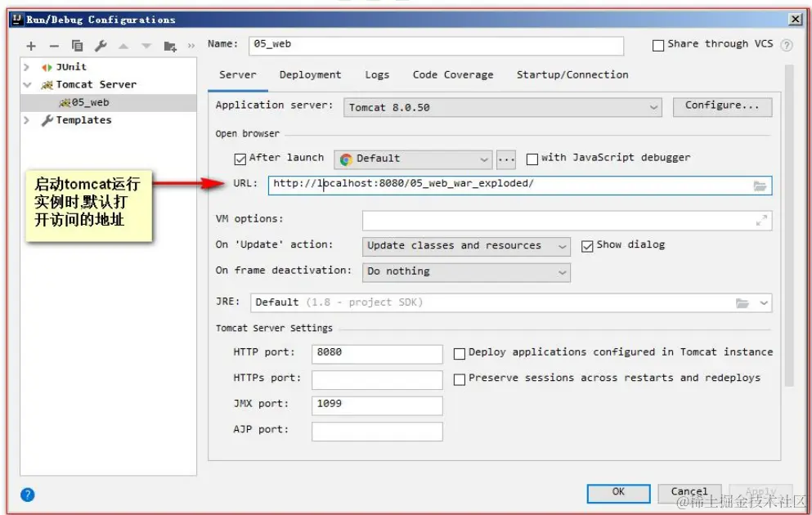Open On frame deactivation dropdown
This screenshot has height=515, width=812.
pos(466,272)
